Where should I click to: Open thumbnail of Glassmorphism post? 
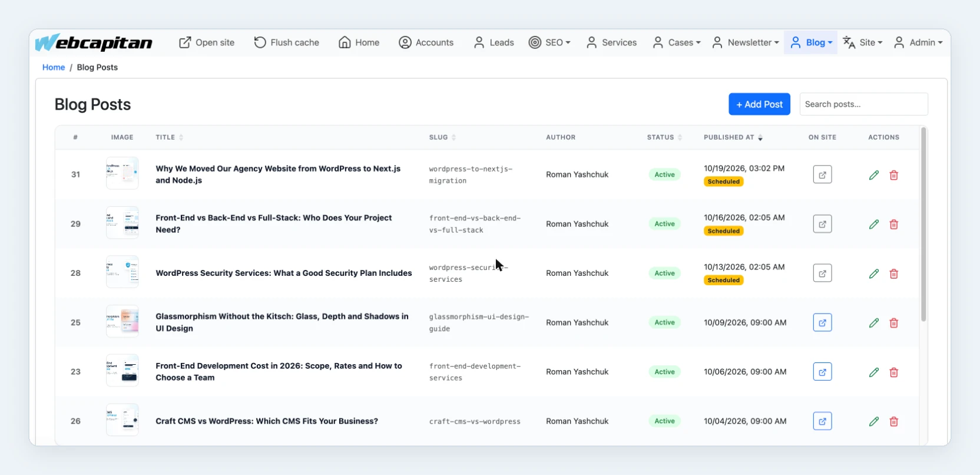click(x=122, y=321)
